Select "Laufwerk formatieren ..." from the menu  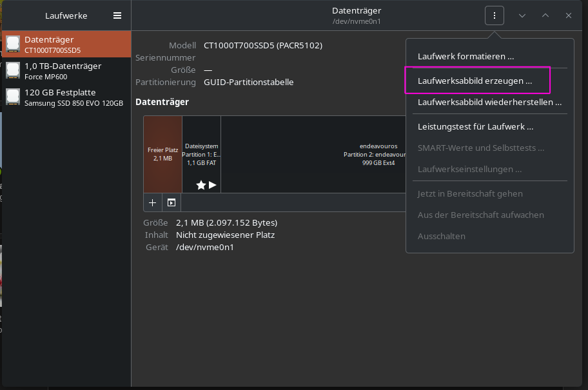tap(465, 56)
